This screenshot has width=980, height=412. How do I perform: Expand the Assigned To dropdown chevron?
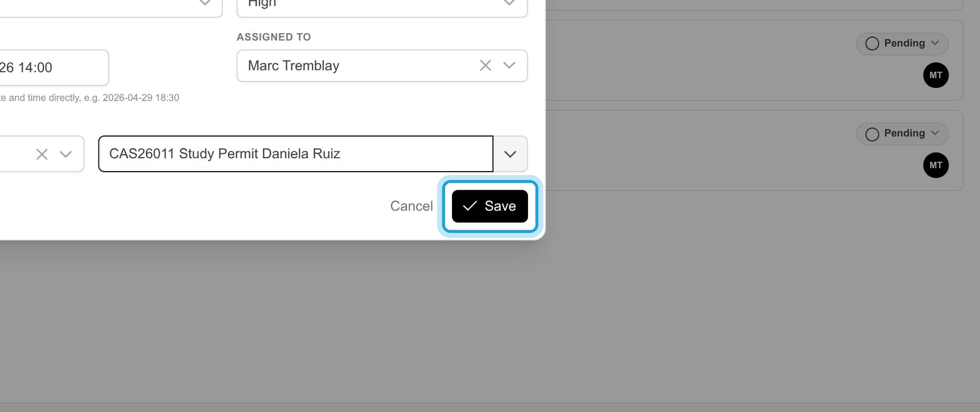coord(509,66)
